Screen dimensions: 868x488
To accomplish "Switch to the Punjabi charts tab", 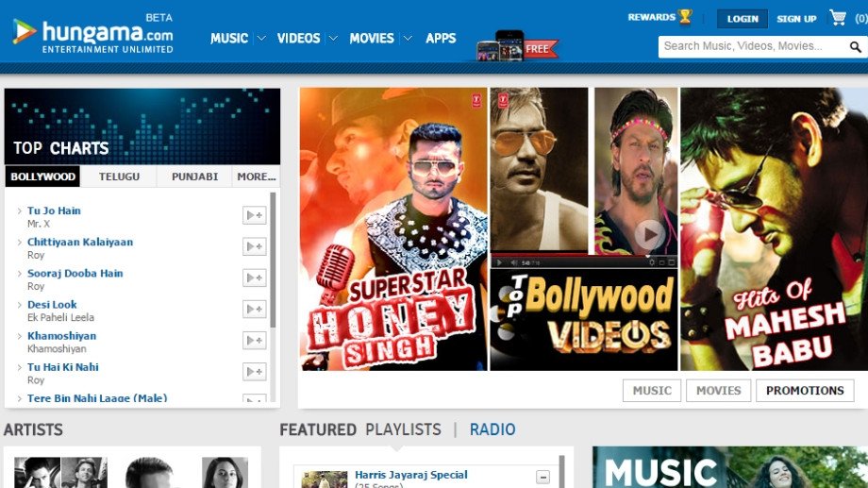I will (x=194, y=177).
